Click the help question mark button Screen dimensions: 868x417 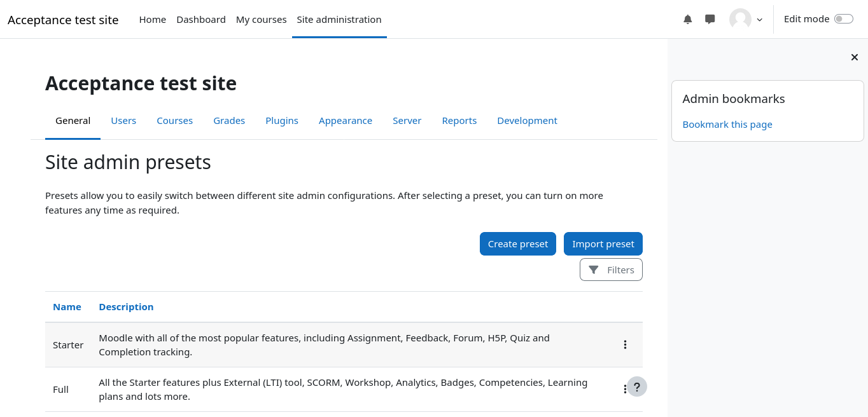click(637, 386)
